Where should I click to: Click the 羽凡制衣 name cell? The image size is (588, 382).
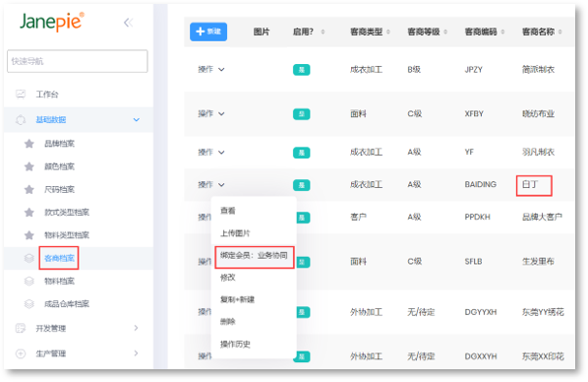pos(538,153)
